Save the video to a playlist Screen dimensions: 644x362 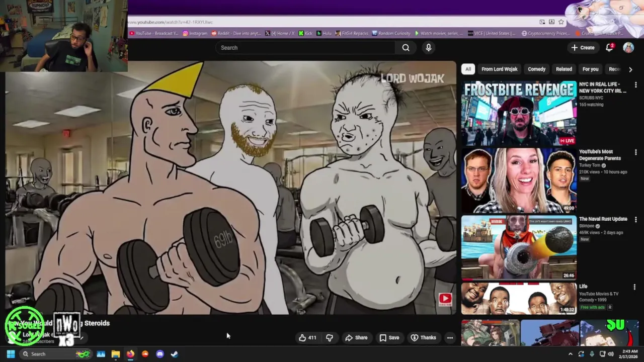(x=389, y=338)
